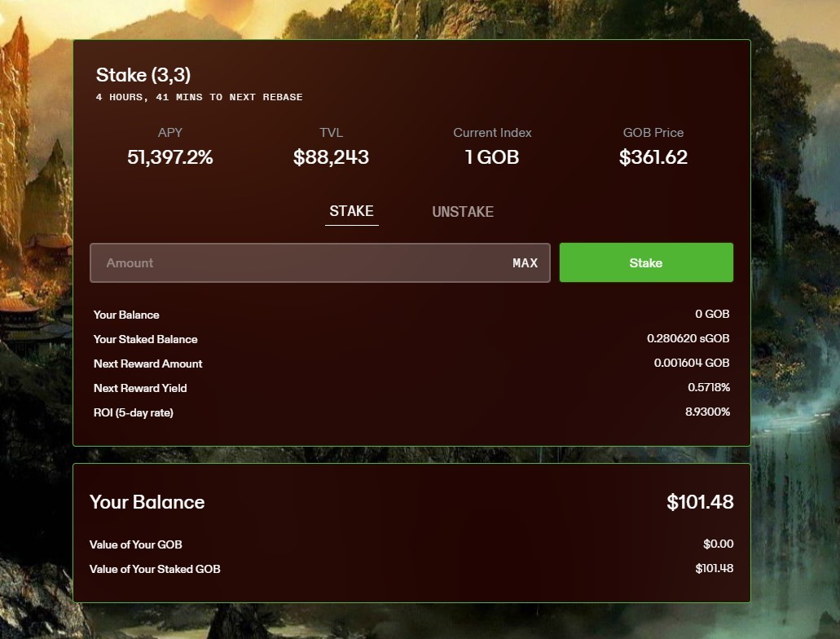Image resolution: width=840 pixels, height=639 pixels.
Task: Click the Your Staked Balance label
Action: coord(145,339)
